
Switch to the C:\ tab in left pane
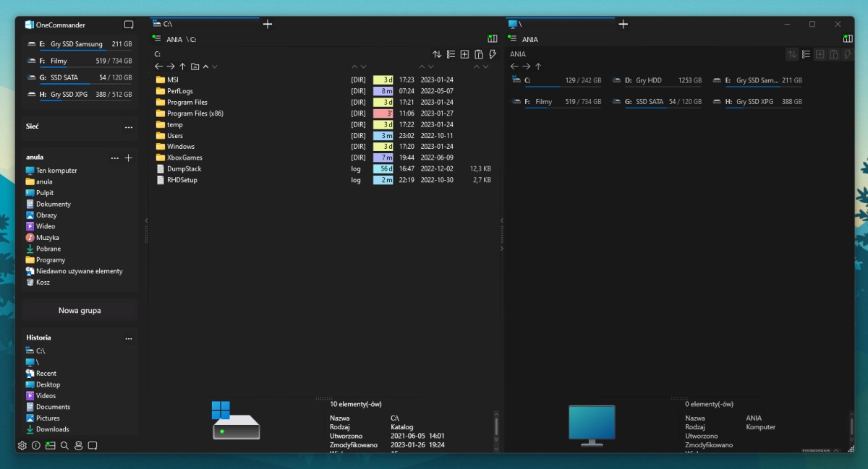click(203, 24)
